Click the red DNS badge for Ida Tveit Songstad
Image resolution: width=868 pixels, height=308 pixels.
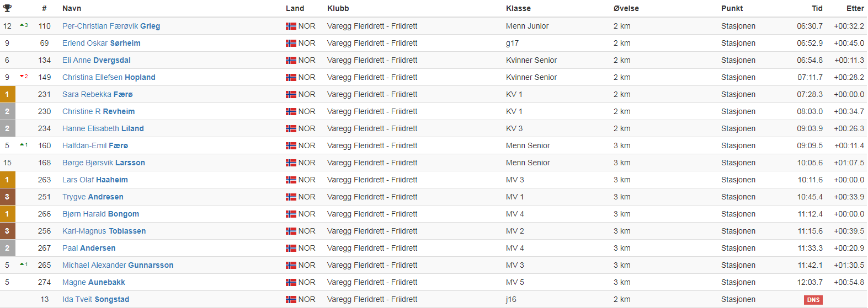pyautogui.click(x=813, y=300)
